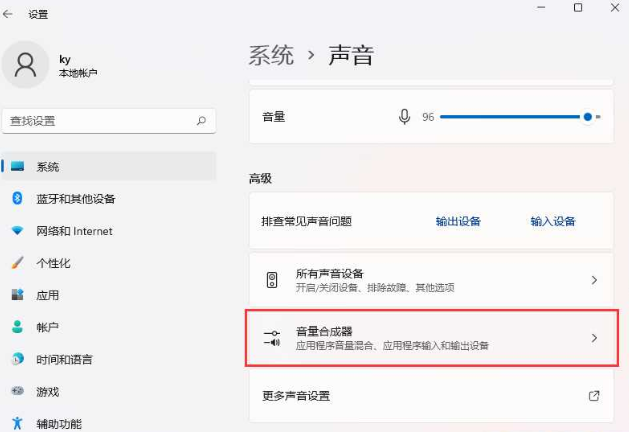This screenshot has width=629, height=432.
Task: Open 更多声音设置
Action: 431,396
